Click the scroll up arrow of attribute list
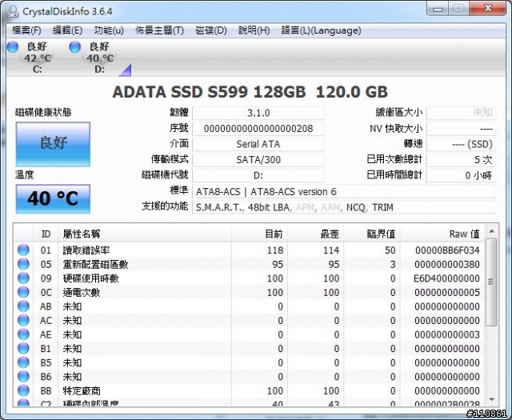The image size is (512, 420). click(x=491, y=231)
